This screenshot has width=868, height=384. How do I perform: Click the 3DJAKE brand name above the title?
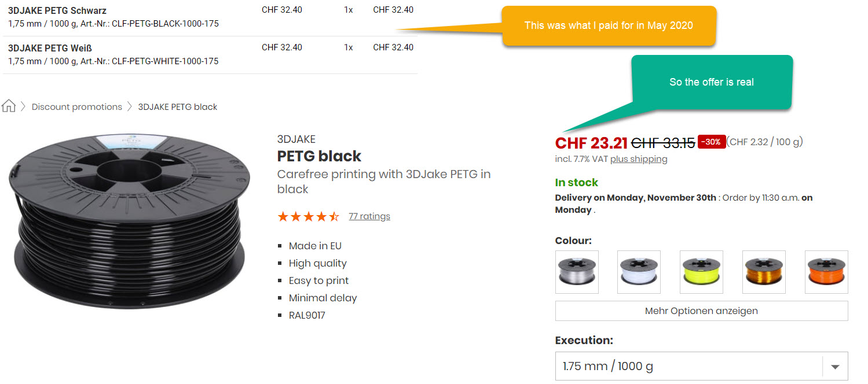pos(296,139)
